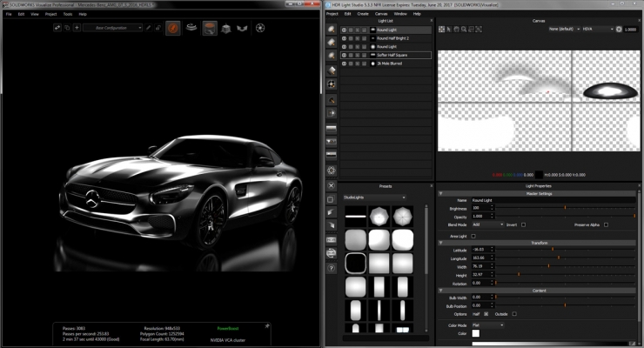Select the hand pan tool in Canvas toolbar
Viewport: 644px width, 348px height.
(x=456, y=29)
